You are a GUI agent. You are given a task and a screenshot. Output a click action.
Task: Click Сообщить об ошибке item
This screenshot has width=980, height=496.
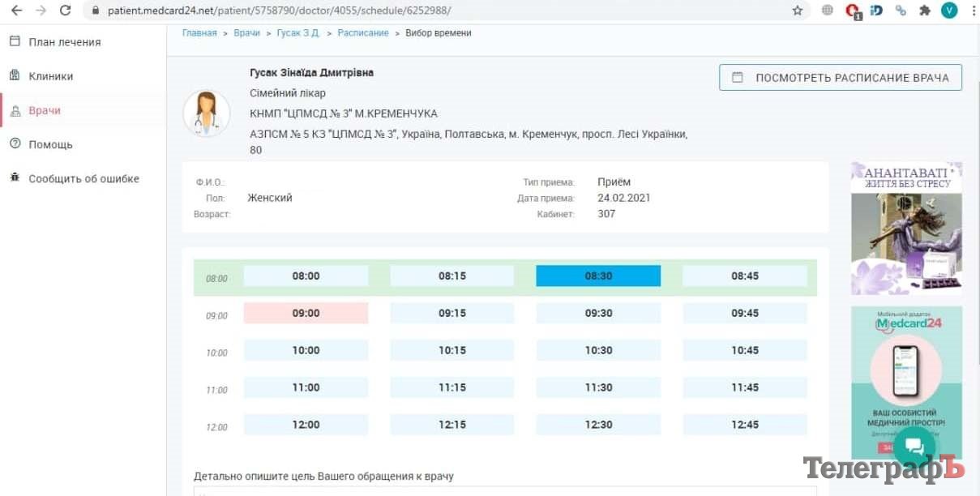tap(83, 178)
